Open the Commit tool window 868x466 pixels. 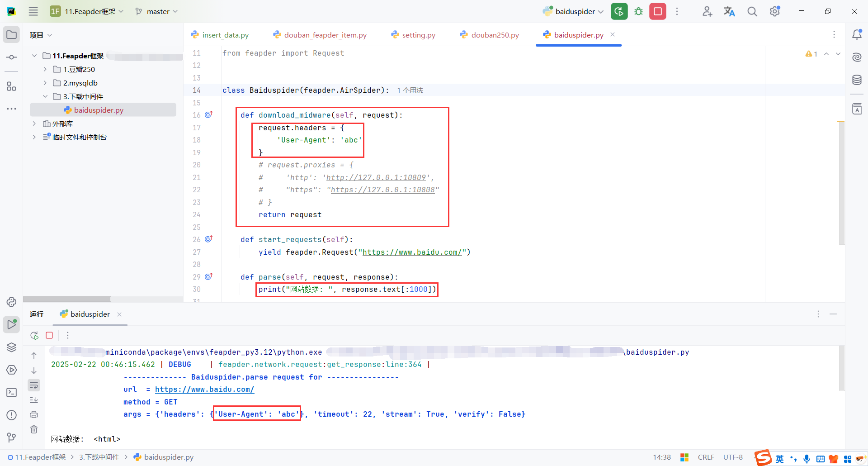tap(11, 57)
